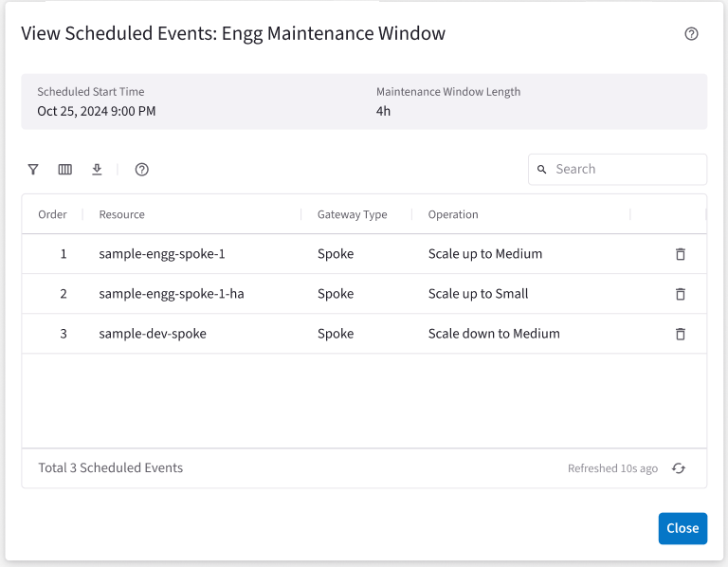The height and width of the screenshot is (567, 728).
Task: Click the Scale up to Small operation
Action: (478, 294)
